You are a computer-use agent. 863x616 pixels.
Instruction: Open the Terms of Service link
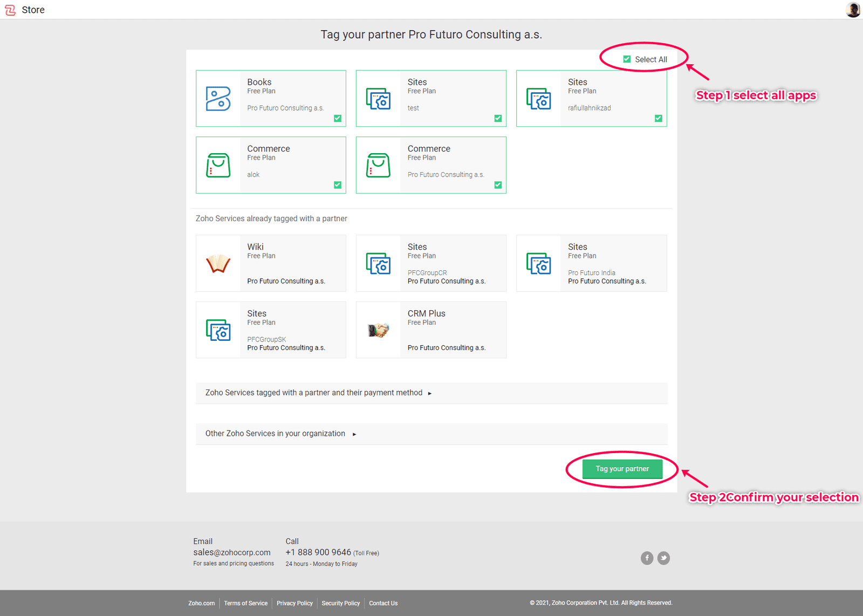(245, 603)
